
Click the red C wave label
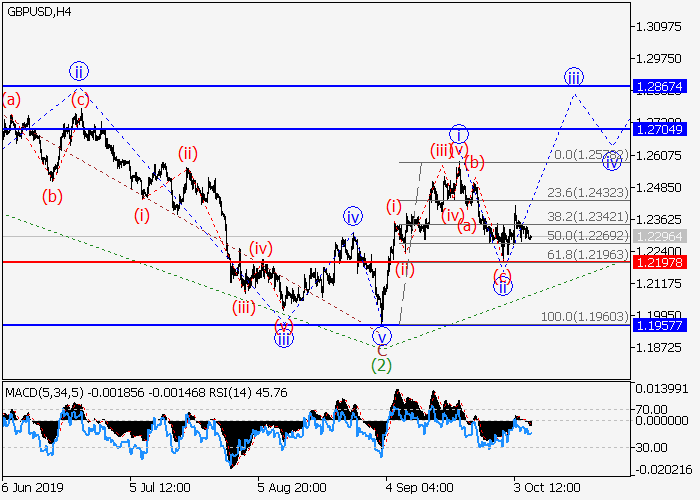(381, 350)
